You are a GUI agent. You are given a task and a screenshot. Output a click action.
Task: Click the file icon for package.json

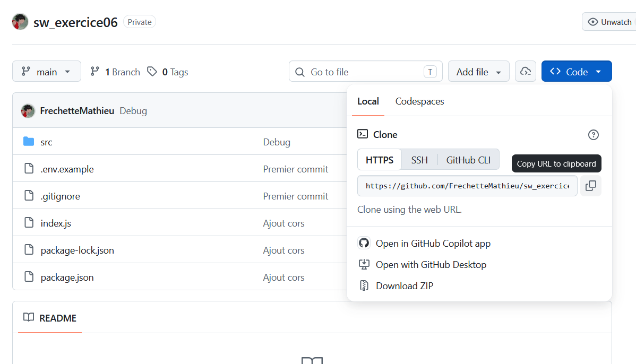[x=29, y=276]
